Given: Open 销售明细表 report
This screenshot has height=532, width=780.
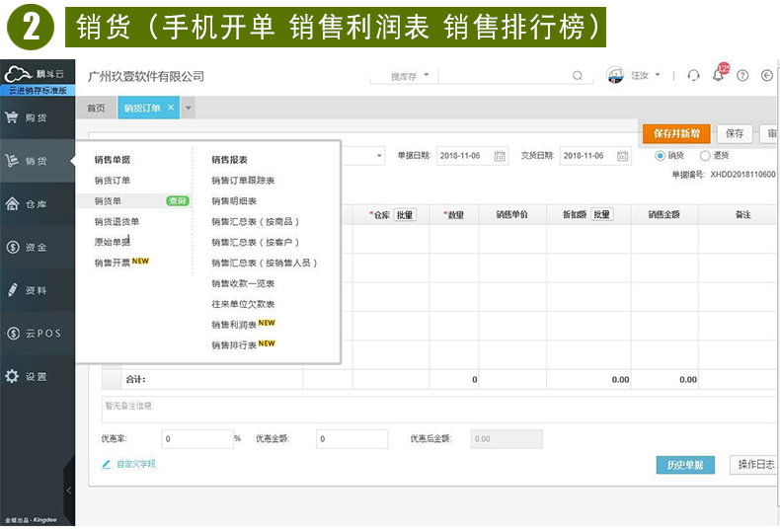Looking at the screenshot, I should pos(234,201).
